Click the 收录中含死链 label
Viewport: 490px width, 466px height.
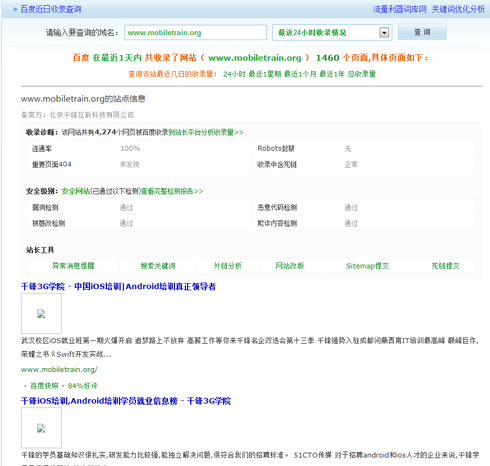coord(277,164)
